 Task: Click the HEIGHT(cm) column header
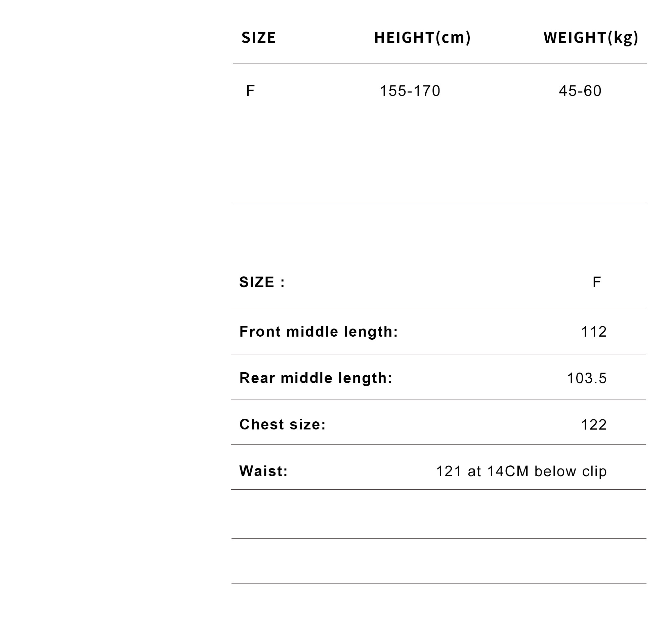pos(422,38)
